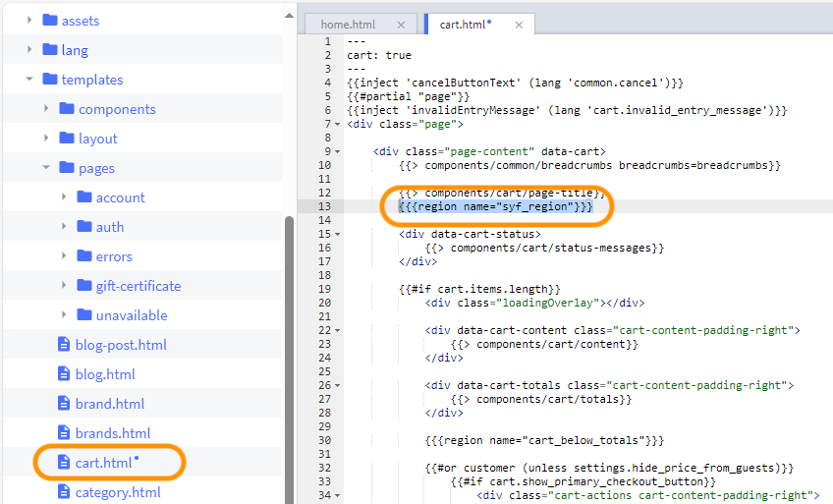Click line 13 region syf_region code
The image size is (833, 504).
[x=495, y=207]
